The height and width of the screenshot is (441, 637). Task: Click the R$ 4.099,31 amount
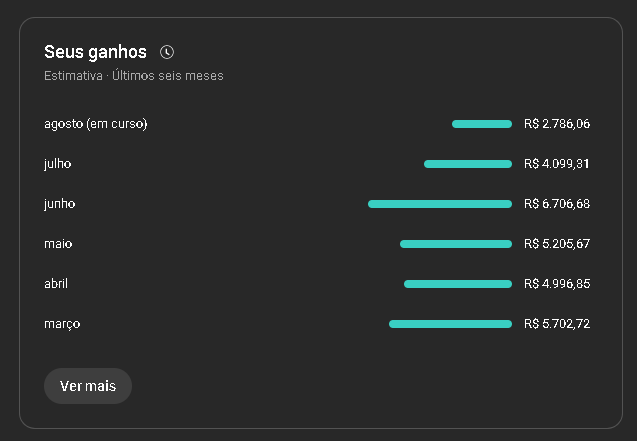tap(556, 164)
